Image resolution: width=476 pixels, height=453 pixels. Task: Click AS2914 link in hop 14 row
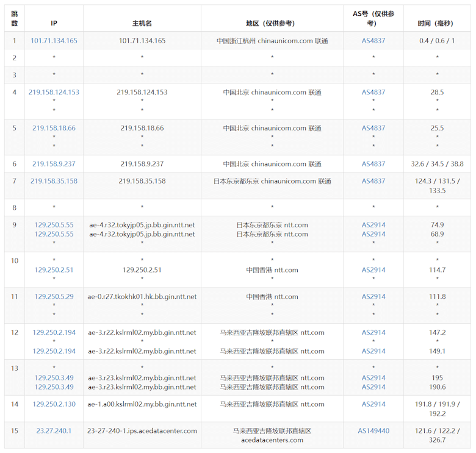coord(373,404)
